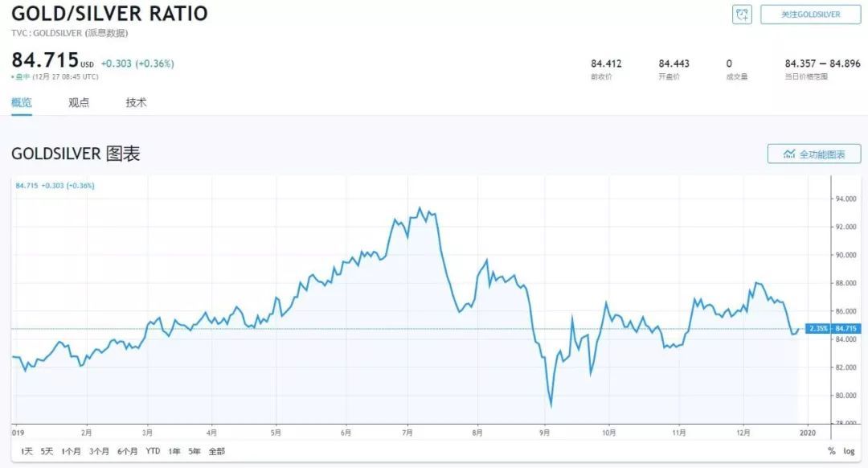
Task: Switch chart range to 1年
Action: pos(174,451)
